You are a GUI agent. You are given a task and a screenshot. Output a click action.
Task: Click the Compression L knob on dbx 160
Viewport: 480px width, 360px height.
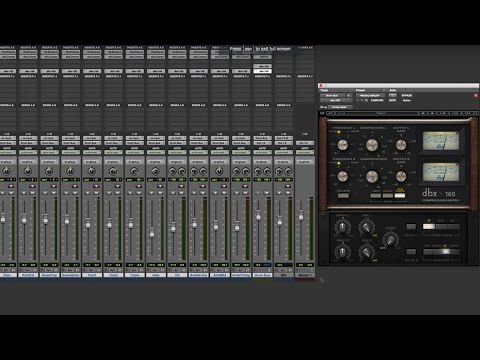point(372,145)
